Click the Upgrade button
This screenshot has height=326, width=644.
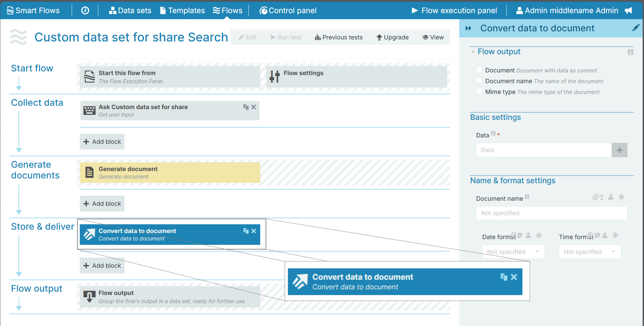pos(393,37)
